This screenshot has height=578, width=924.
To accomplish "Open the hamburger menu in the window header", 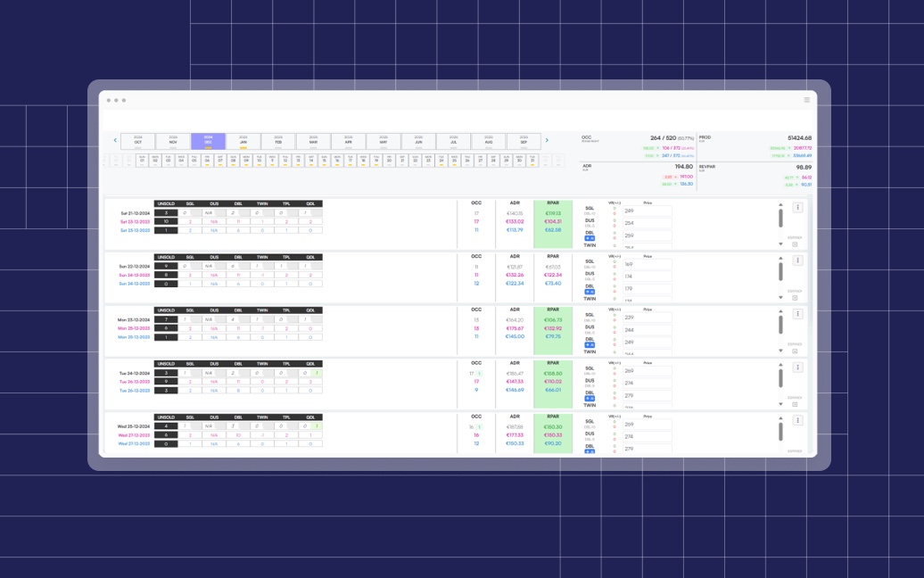I will pyautogui.click(x=807, y=100).
